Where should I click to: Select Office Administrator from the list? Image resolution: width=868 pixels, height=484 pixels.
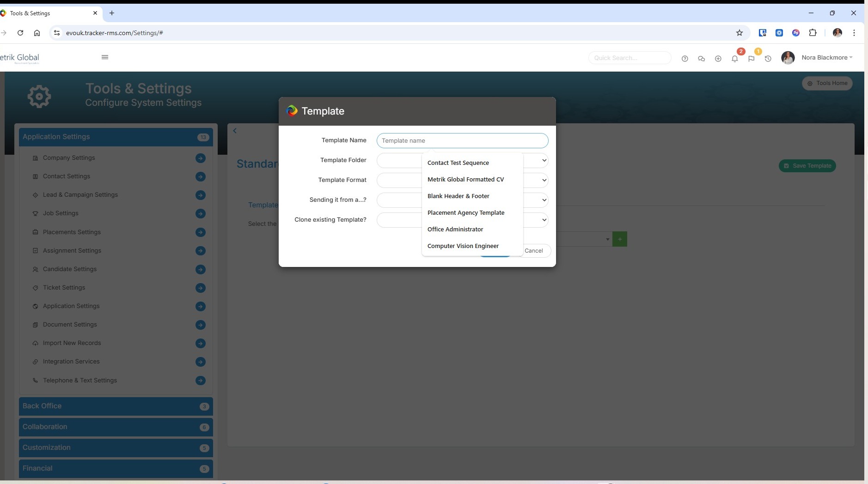coord(472,230)
